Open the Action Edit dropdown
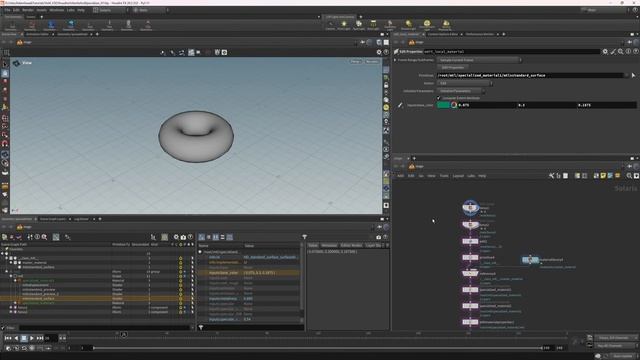Viewport: 640px width, 360px height. 464,83
